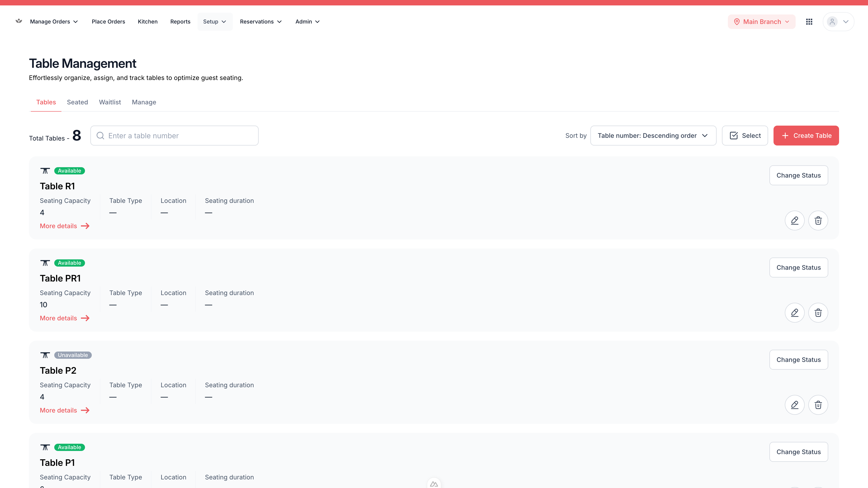Open the Main Branch selector
868x488 pixels.
tap(762, 21)
